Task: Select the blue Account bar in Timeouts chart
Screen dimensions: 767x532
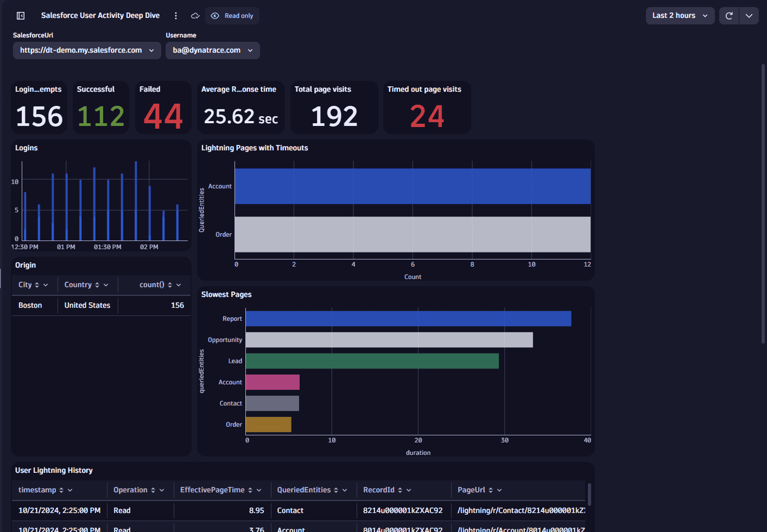Action: 413,186
